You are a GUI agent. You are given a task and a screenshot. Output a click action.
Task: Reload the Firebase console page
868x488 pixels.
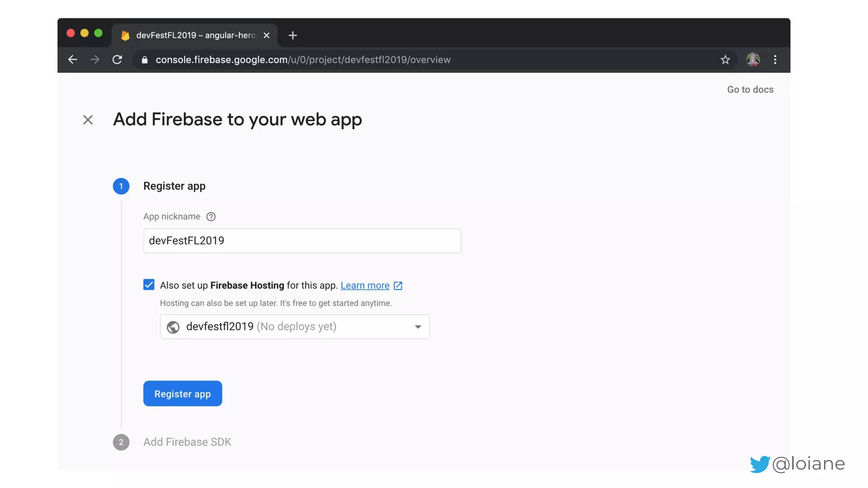pos(117,60)
